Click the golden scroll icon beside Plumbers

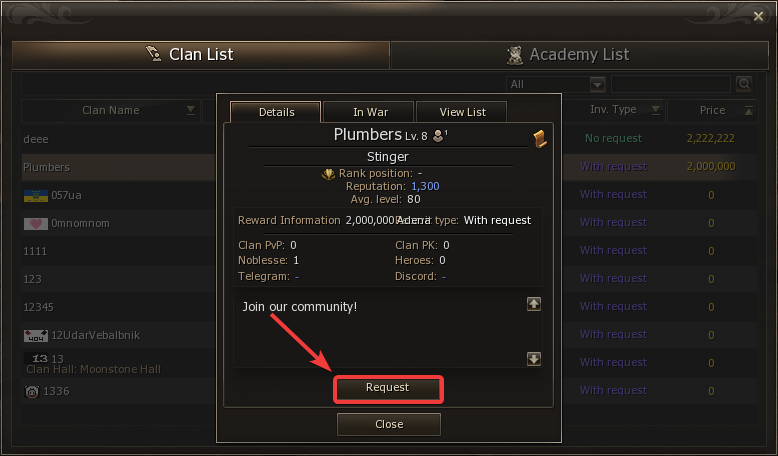tap(541, 139)
